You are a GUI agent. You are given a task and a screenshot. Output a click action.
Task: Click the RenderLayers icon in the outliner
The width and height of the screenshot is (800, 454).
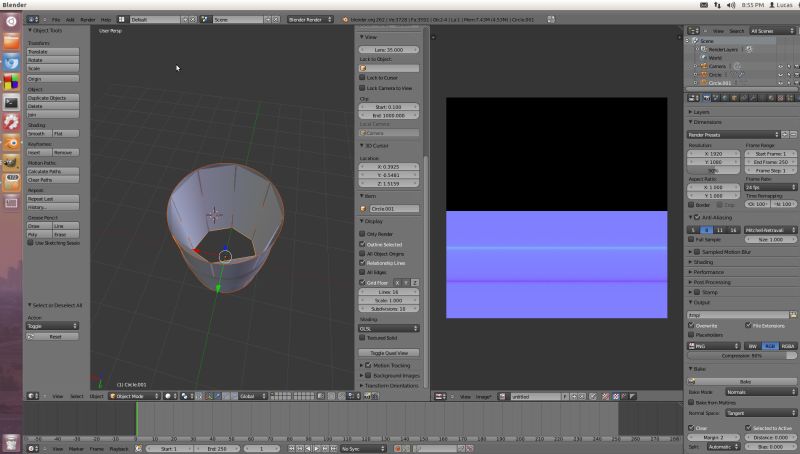click(x=704, y=49)
